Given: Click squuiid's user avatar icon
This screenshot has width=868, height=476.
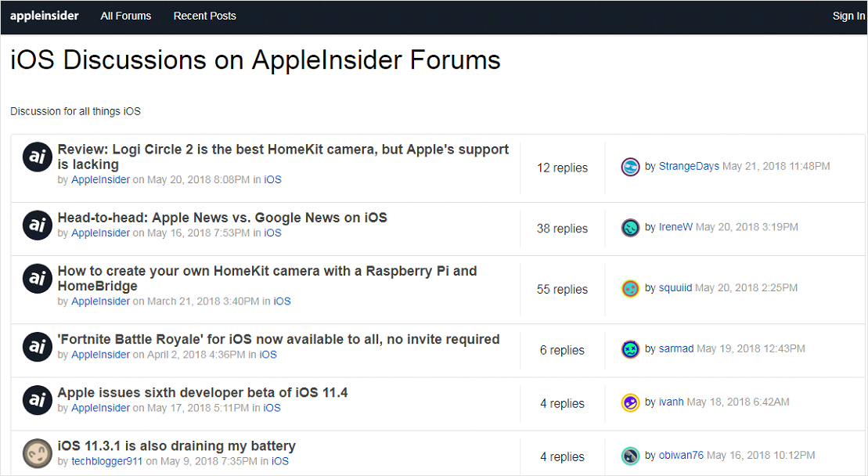Looking at the screenshot, I should (630, 288).
